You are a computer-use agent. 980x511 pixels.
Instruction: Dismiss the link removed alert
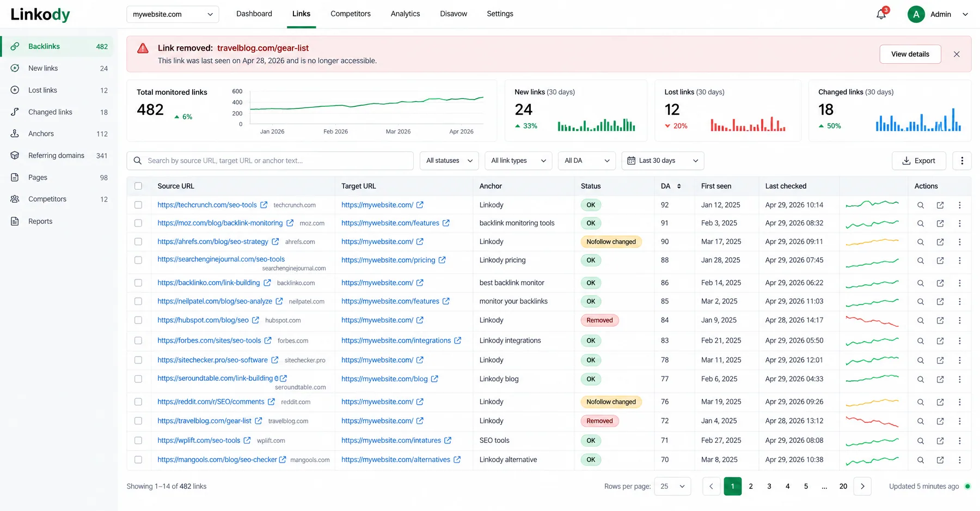tap(957, 54)
